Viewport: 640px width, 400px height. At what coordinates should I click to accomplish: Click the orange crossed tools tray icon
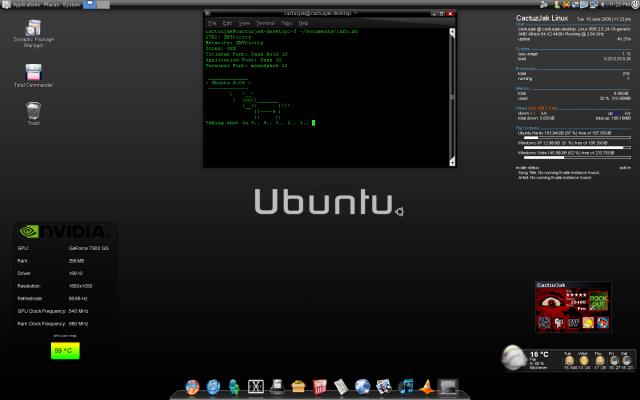566,4
